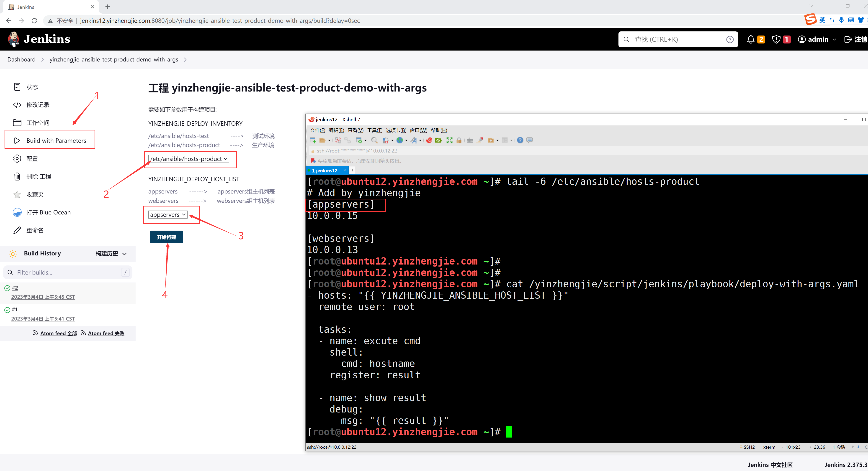
Task: Click the lock screen icon in Xshell
Action: [x=459, y=140]
